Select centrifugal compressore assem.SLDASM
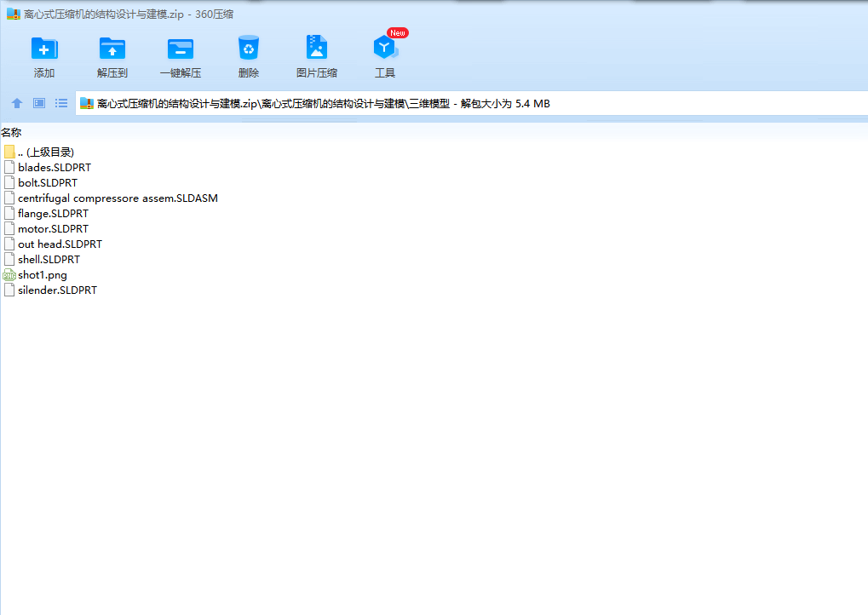This screenshot has height=615, width=868. (x=118, y=198)
